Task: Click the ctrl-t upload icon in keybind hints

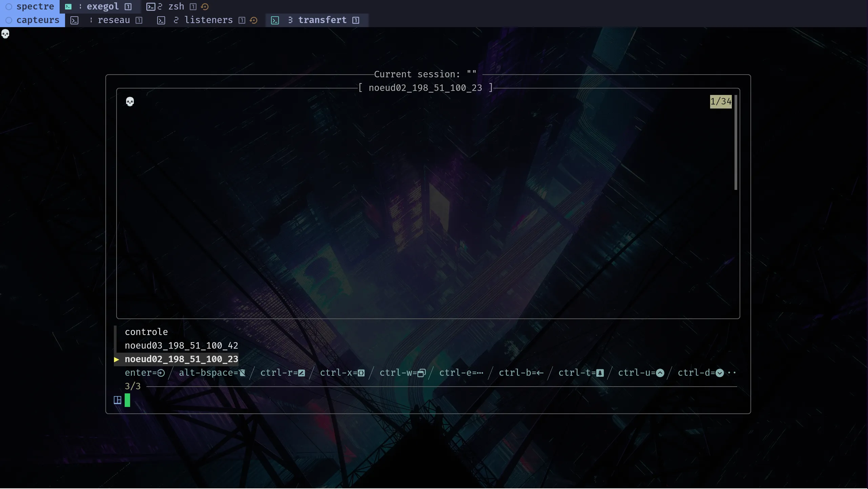Action: click(599, 373)
